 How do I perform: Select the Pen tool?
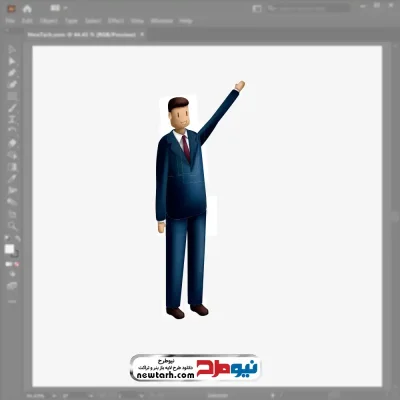[12, 73]
